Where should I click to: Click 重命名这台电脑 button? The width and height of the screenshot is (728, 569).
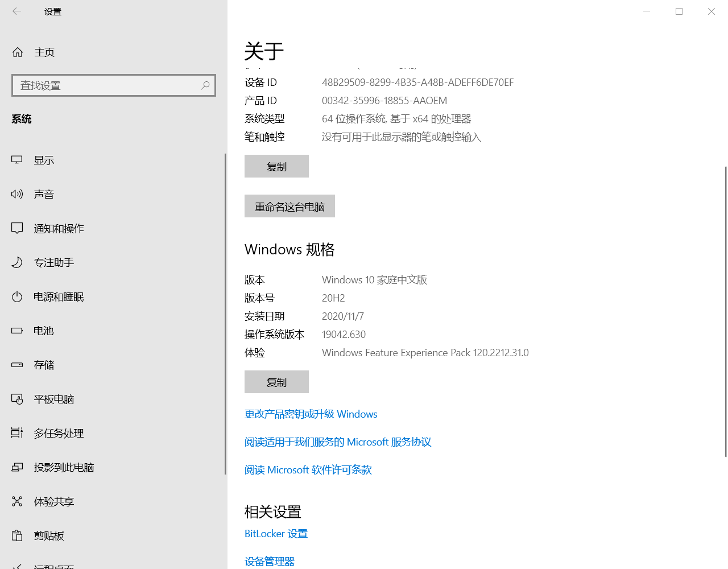click(289, 206)
